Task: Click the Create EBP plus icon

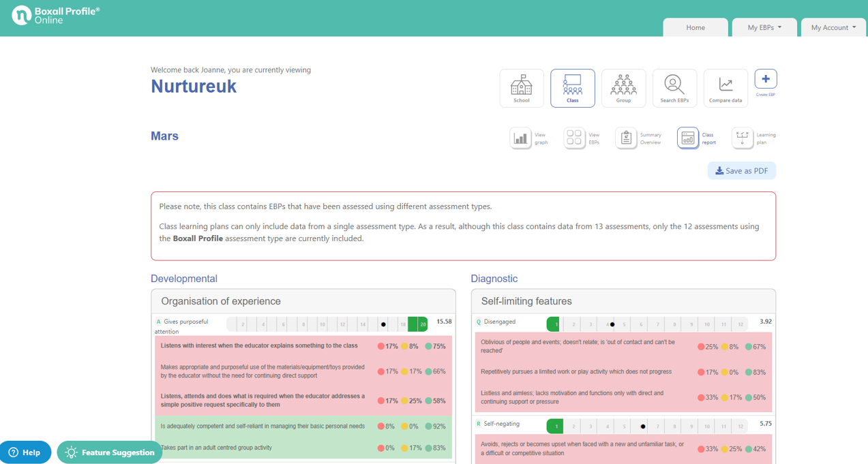Action: [765, 78]
